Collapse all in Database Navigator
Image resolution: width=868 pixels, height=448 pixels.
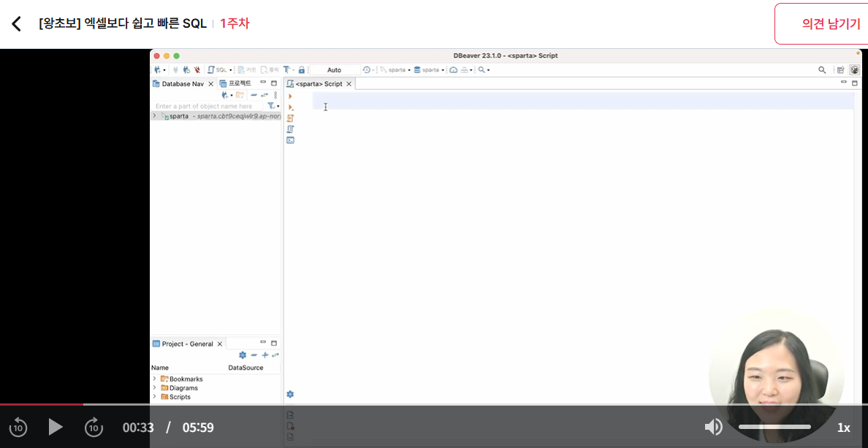(254, 95)
